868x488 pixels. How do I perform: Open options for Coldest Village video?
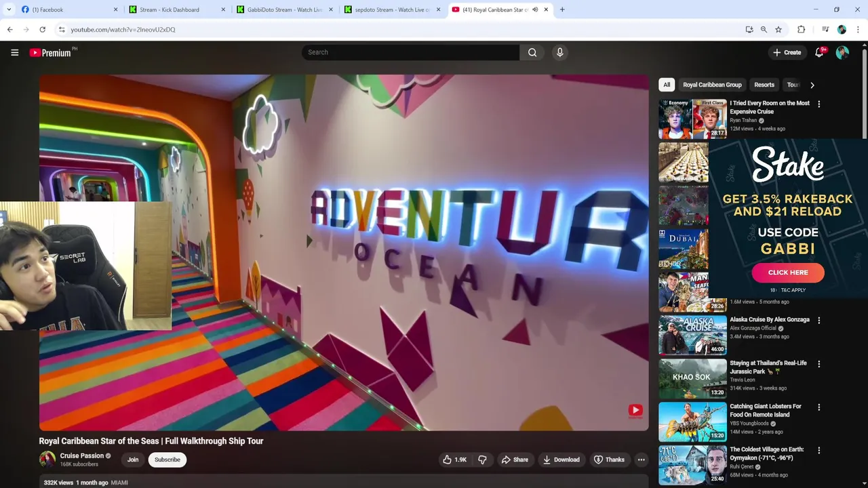(x=818, y=450)
